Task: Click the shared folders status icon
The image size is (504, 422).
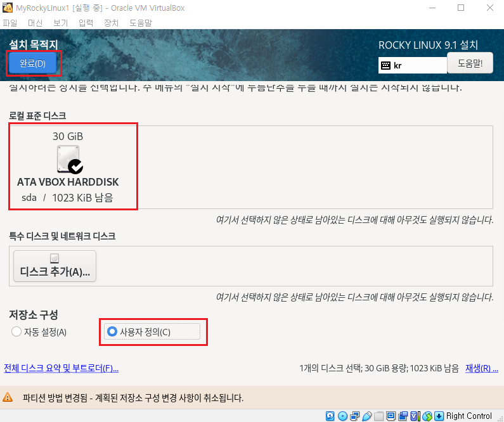Action: click(379, 416)
